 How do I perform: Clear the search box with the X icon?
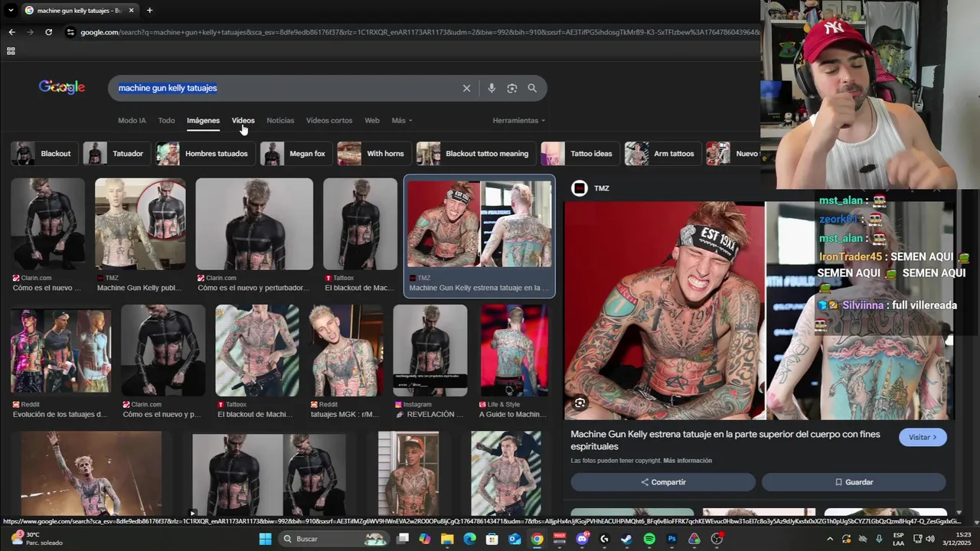(466, 88)
